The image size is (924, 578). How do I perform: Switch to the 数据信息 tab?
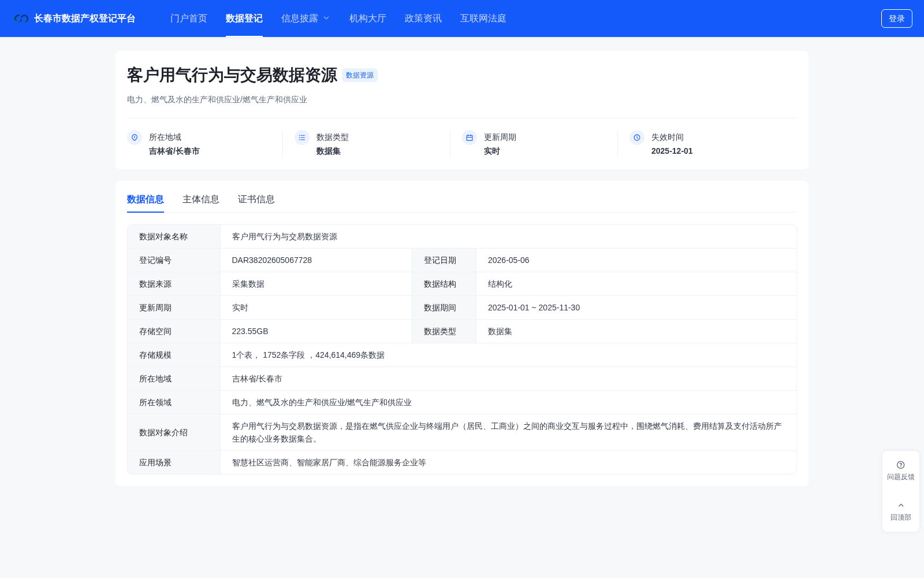coord(146,199)
